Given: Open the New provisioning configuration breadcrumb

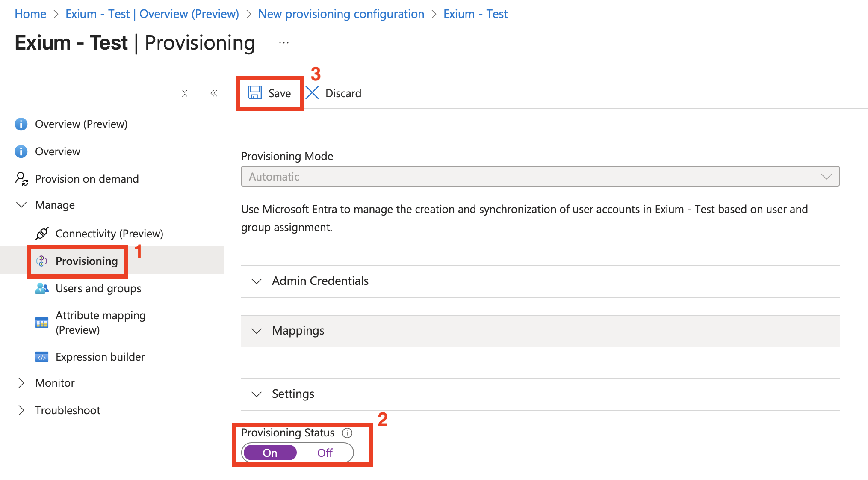Looking at the screenshot, I should click(341, 14).
